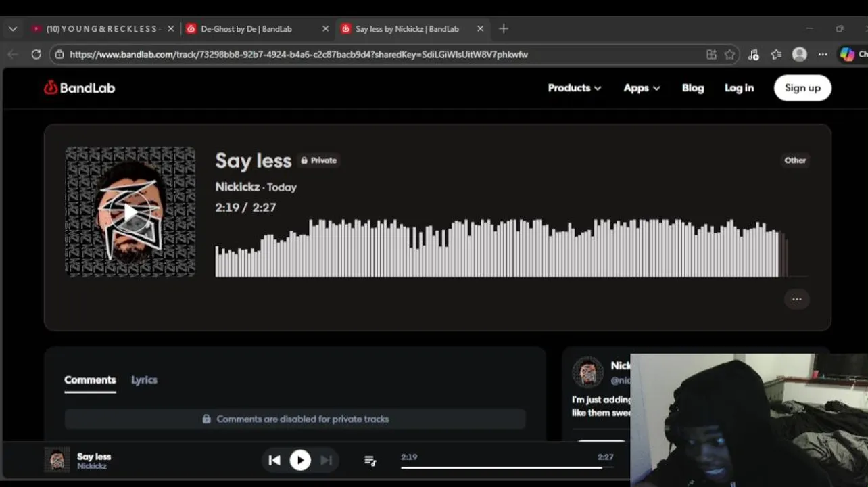
Task: Click the Say less title in bottom player
Action: 94,457
